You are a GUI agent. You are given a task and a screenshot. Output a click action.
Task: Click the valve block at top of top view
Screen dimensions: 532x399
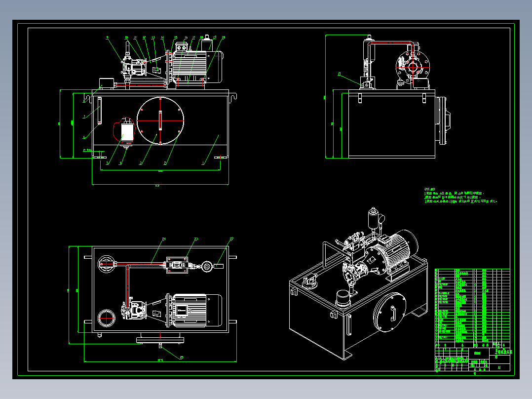pyautogui.click(x=177, y=265)
